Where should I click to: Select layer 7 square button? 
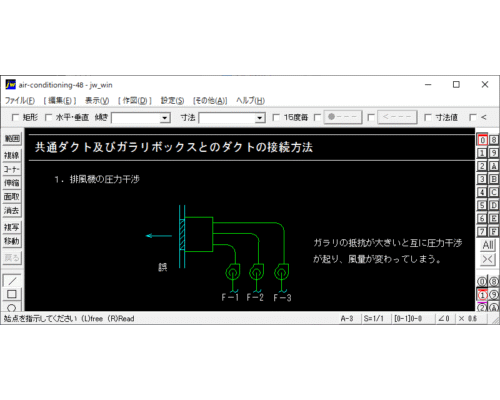point(482,231)
